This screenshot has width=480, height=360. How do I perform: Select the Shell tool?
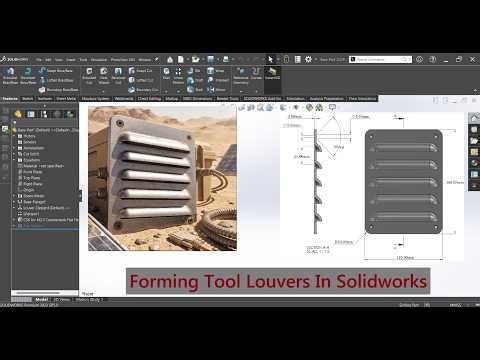tap(195, 90)
